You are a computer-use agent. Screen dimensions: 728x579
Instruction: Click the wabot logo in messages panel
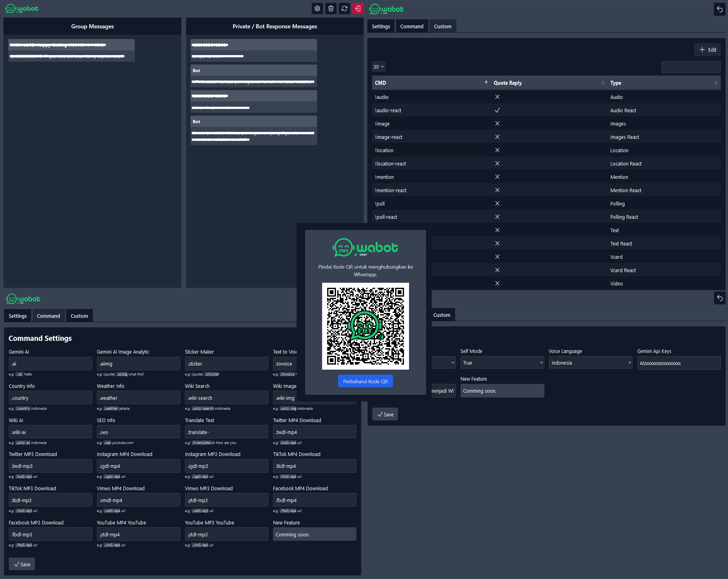[22, 9]
